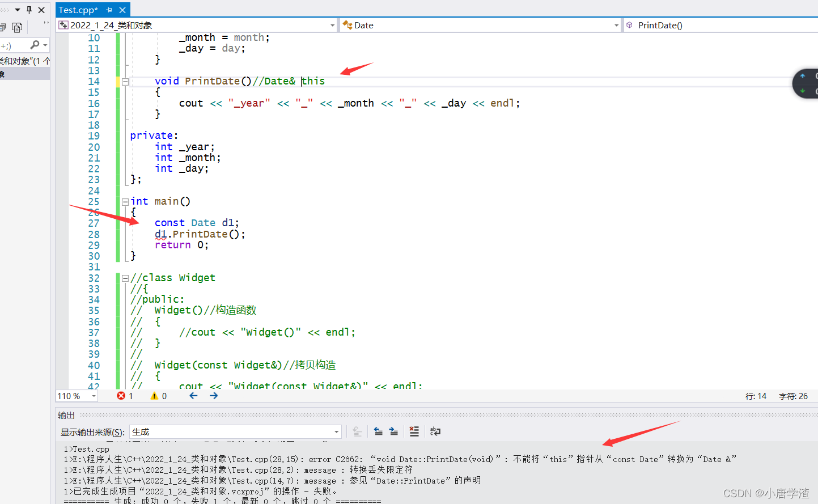Clear all output text
This screenshot has height=504, width=818.
414,432
